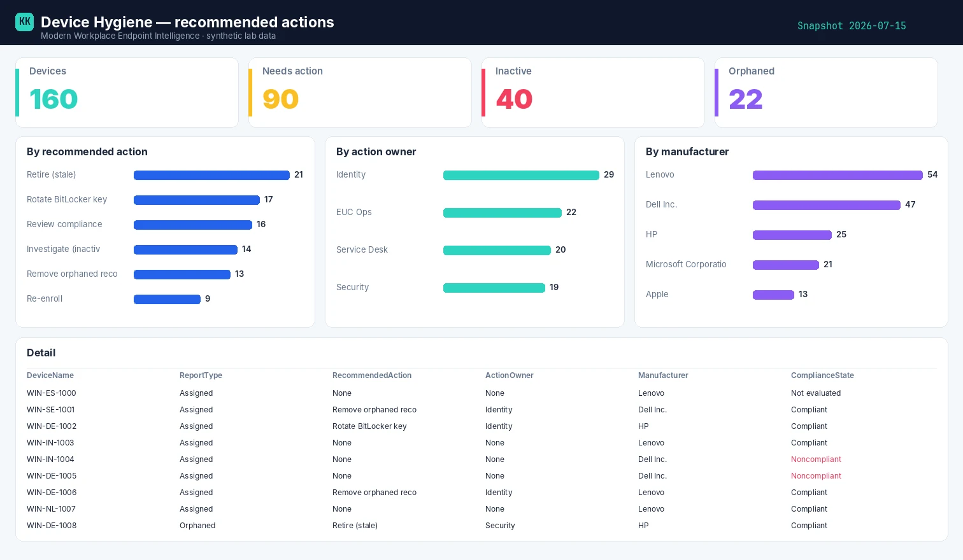
Task: Select the Needs action 90 card
Action: pyautogui.click(x=360, y=93)
